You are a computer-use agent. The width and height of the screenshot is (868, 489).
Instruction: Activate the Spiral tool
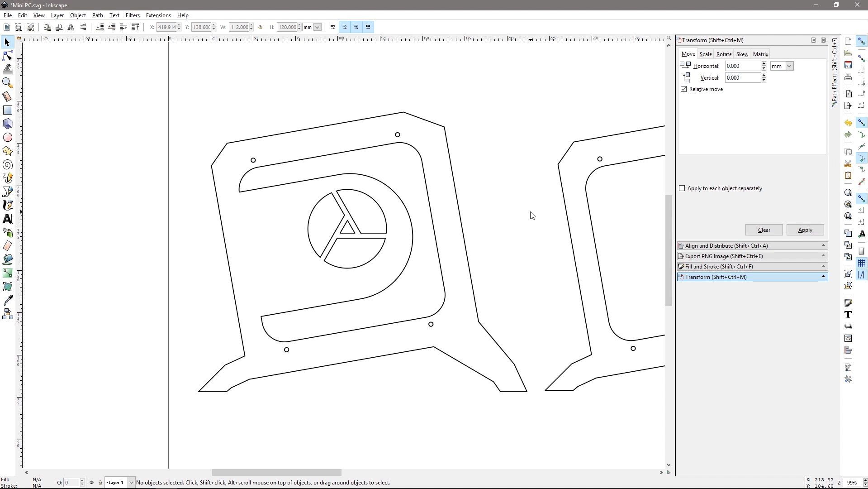(7, 165)
